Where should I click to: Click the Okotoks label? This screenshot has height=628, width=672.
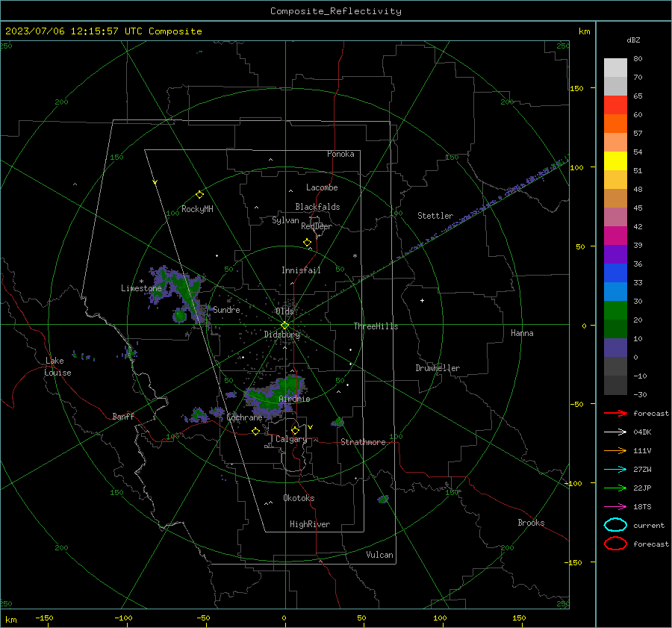pos(299,499)
